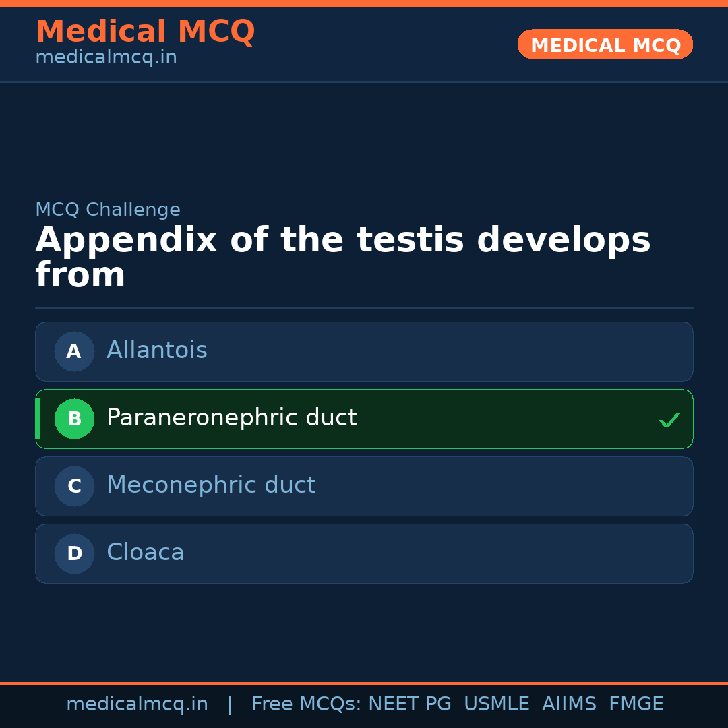Click the Free MCQs footer text
The height and width of the screenshot is (728, 728).
pos(307,704)
